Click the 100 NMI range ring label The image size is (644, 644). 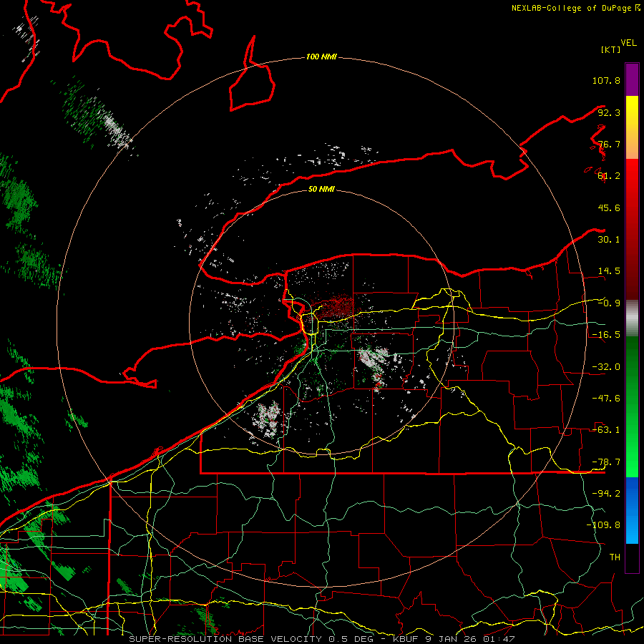click(x=321, y=57)
